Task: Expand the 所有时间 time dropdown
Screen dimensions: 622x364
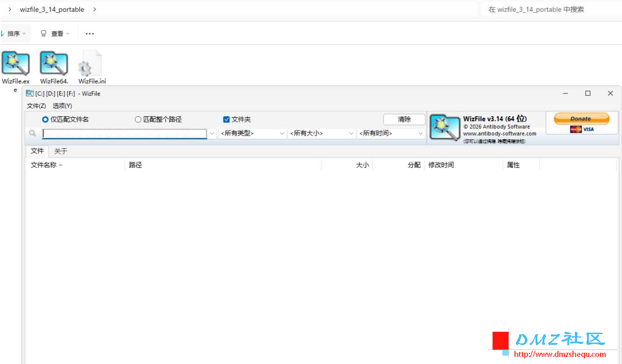Action: point(391,134)
